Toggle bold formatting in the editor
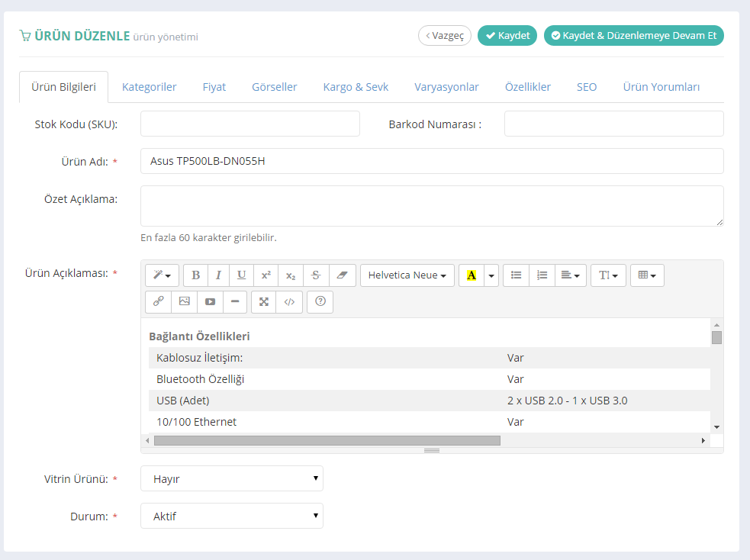The height and width of the screenshot is (560, 750). pos(196,275)
